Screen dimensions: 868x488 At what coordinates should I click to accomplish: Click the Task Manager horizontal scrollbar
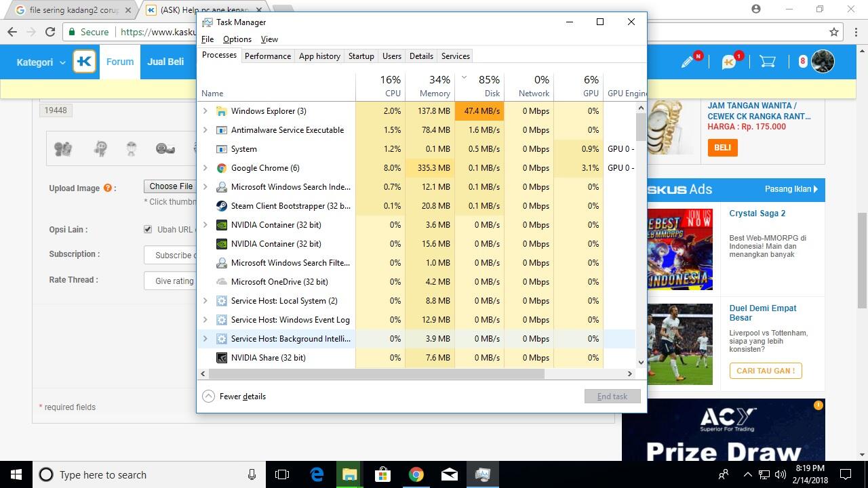(x=376, y=373)
